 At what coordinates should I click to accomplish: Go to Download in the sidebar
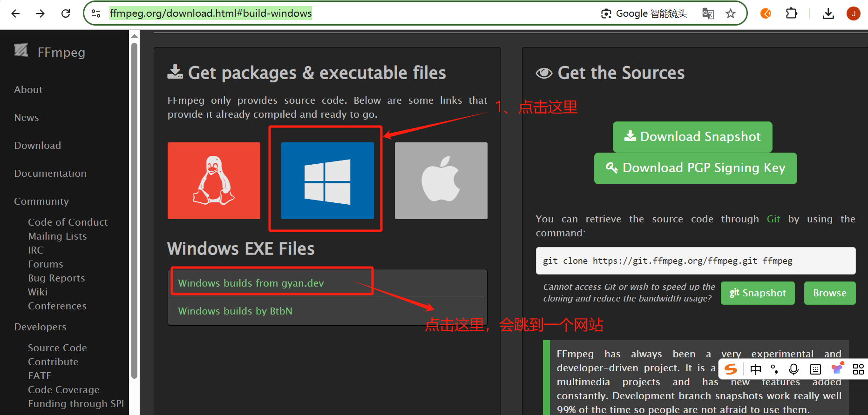[x=38, y=145]
